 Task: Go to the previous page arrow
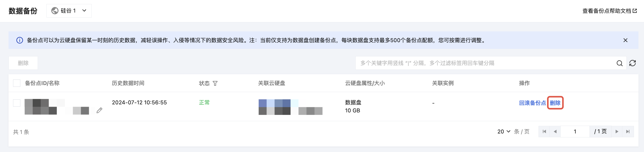[555, 131]
